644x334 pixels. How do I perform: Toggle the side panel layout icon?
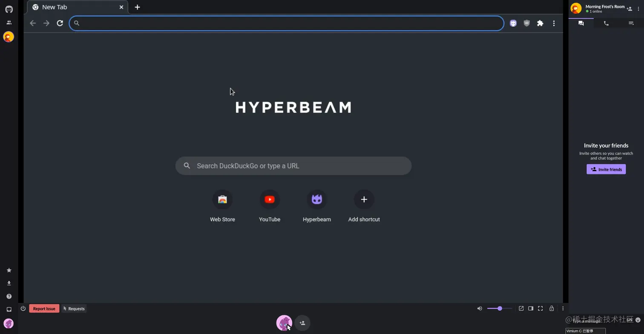click(x=531, y=308)
